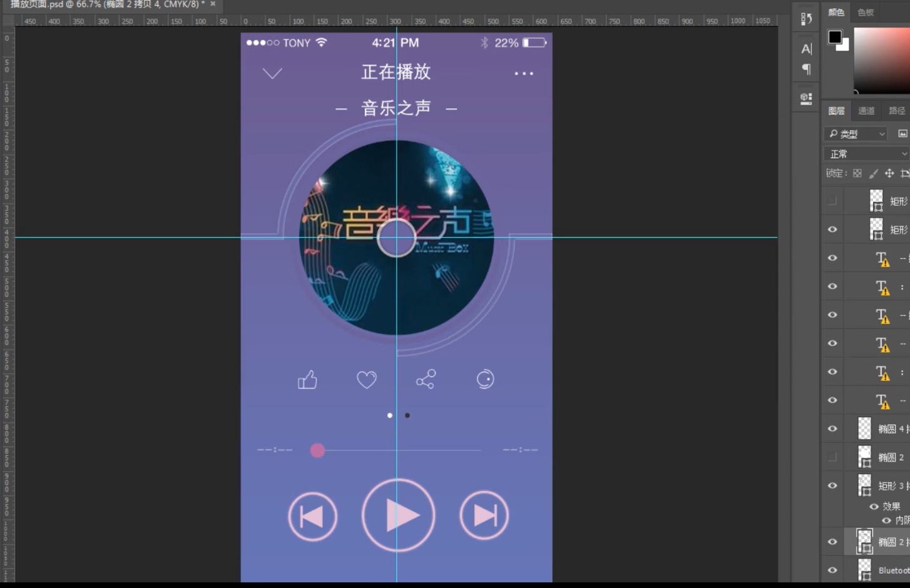Toggle the 效果 effects visibility eye

coord(874,507)
